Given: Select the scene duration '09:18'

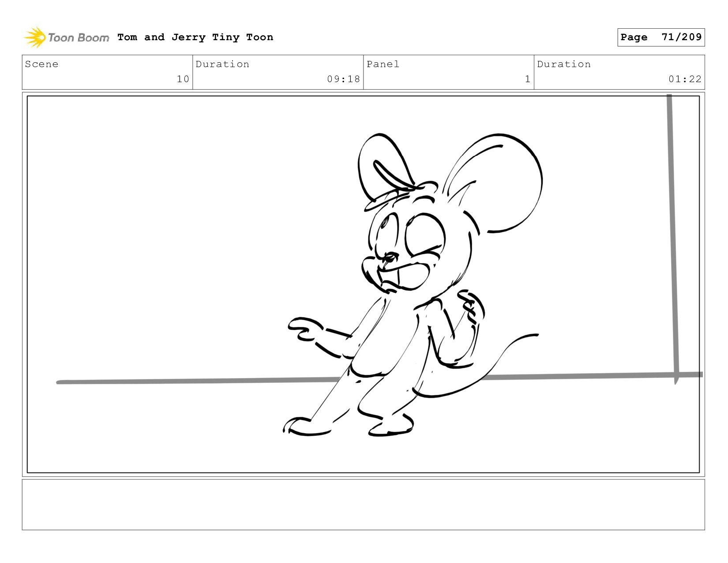Looking at the screenshot, I should pyautogui.click(x=344, y=79).
